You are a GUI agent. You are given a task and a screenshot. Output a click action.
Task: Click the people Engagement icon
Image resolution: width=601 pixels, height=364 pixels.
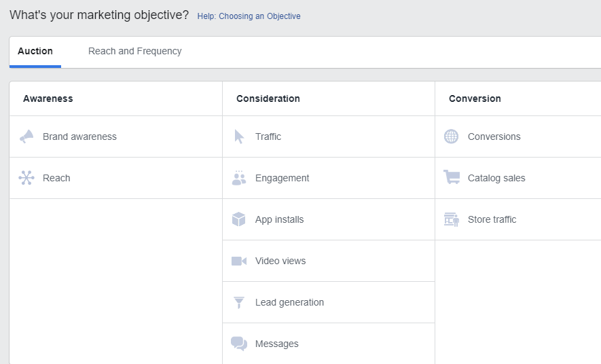239,178
